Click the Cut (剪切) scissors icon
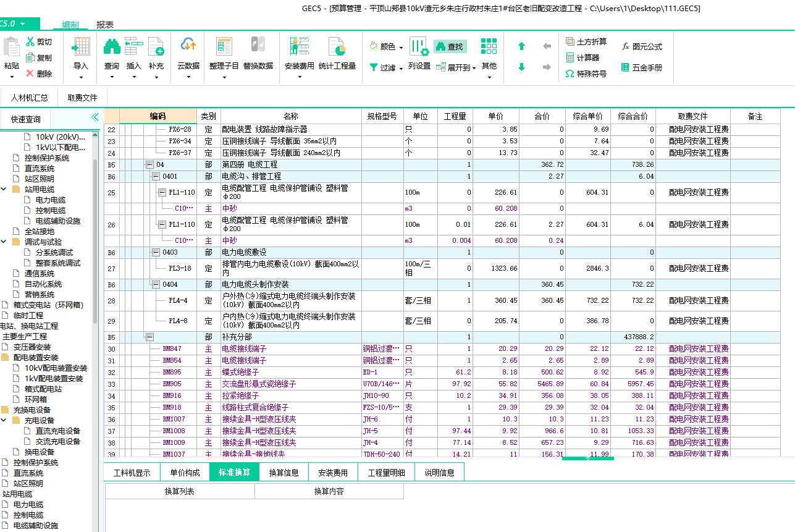This screenshot has width=795, height=532. [x=30, y=41]
